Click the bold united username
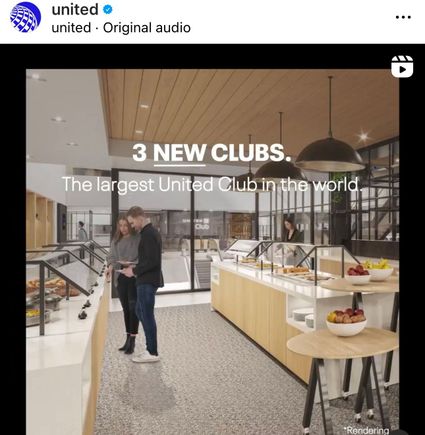425x435 pixels. click(75, 9)
